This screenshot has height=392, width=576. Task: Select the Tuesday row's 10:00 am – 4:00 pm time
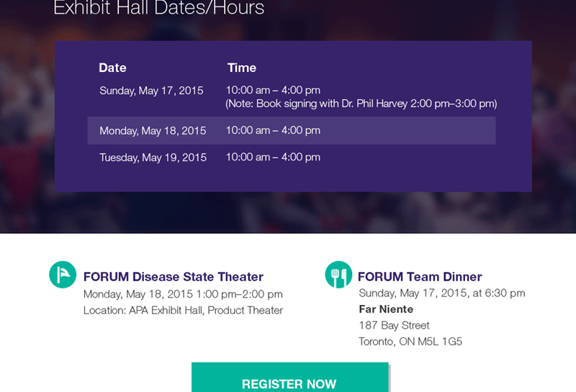click(x=273, y=157)
